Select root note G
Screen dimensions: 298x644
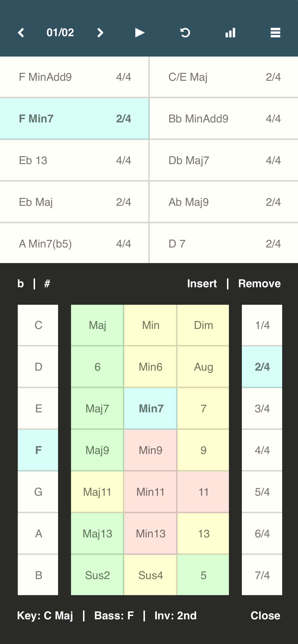click(x=38, y=492)
